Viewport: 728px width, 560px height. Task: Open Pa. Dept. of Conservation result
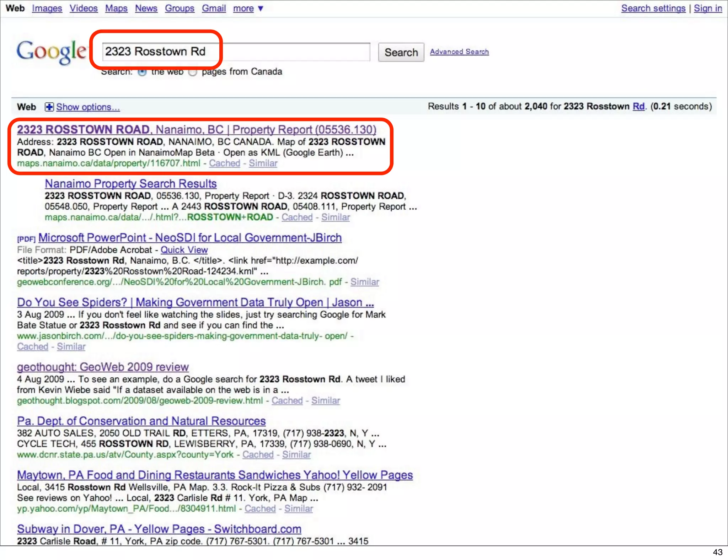point(141,421)
